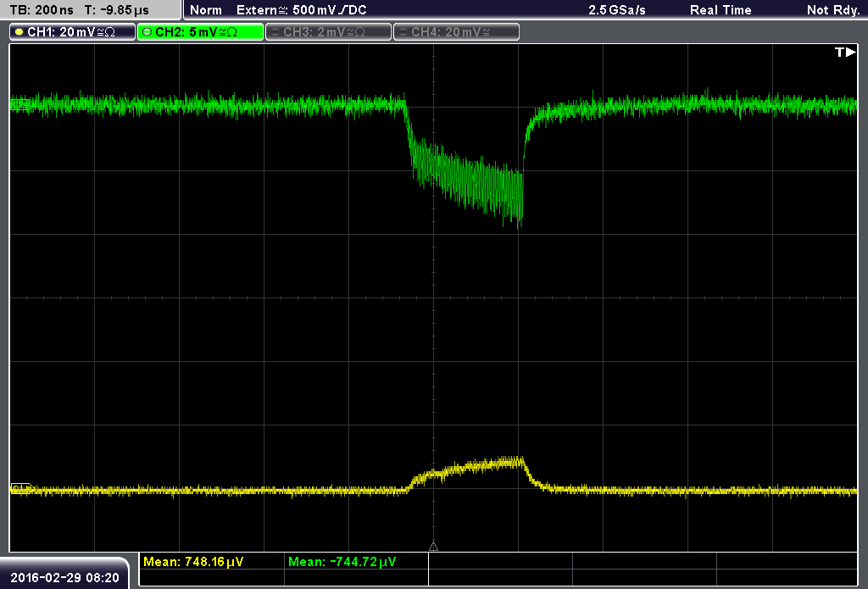The width and height of the screenshot is (868, 589).
Task: Select the CH1 20 mV channel tab
Action: point(73,32)
